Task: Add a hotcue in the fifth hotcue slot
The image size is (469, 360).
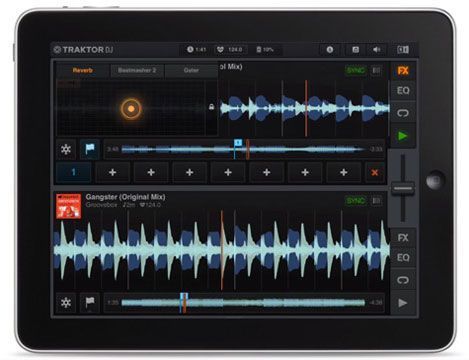Action: [x=228, y=172]
